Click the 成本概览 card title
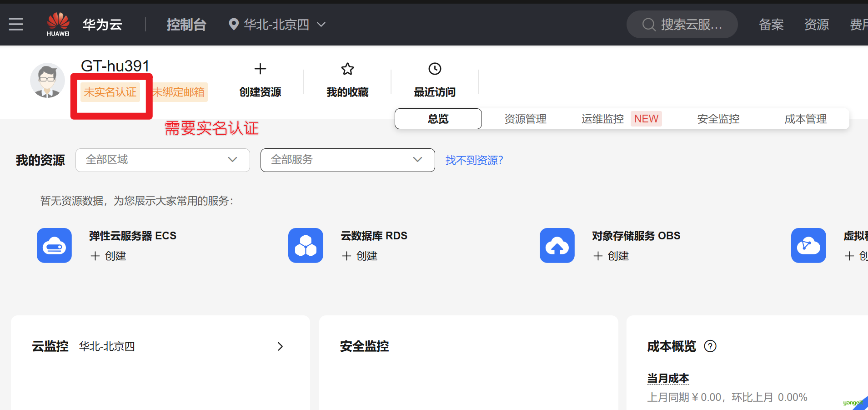 tap(672, 346)
